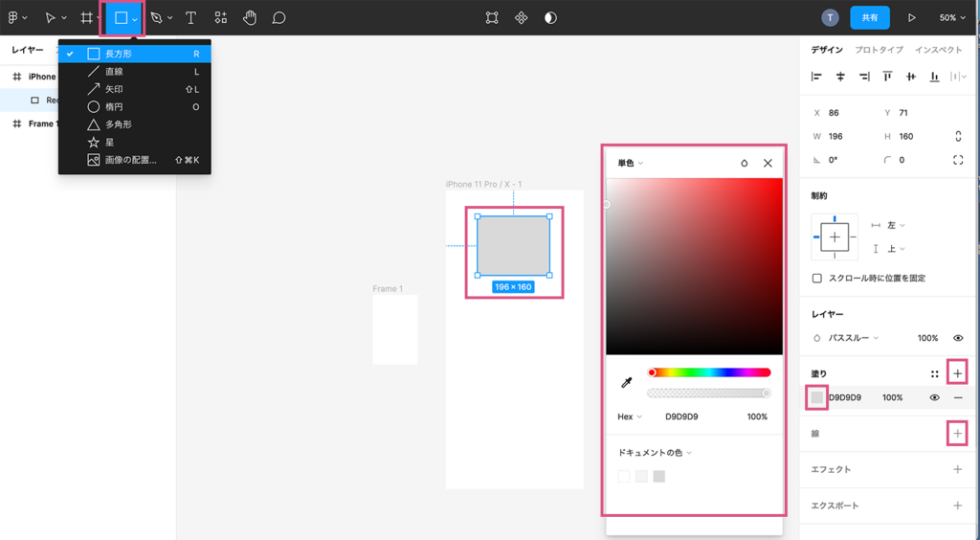The width and height of the screenshot is (980, 540).
Task: Add an effect with plus icon
Action: coord(957,469)
